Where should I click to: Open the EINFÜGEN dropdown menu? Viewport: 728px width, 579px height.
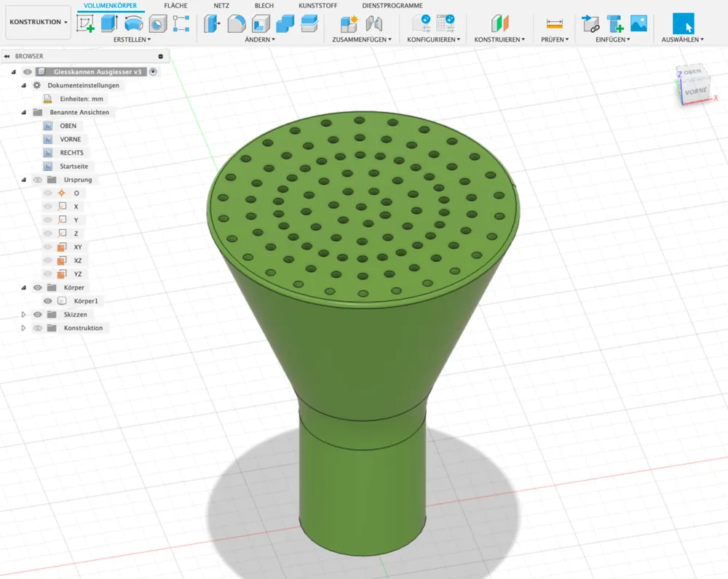[613, 39]
